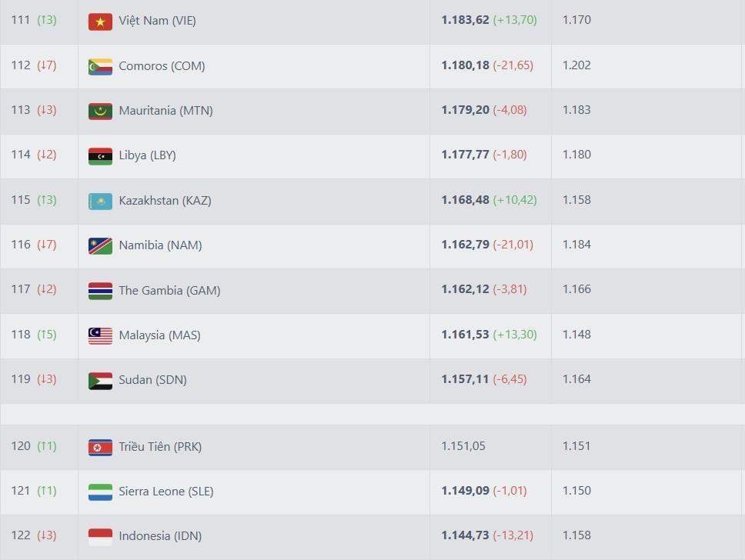Screen dimensions: 745x560
Task: Select Sierra Leone (SLE) name
Action: [x=166, y=492]
